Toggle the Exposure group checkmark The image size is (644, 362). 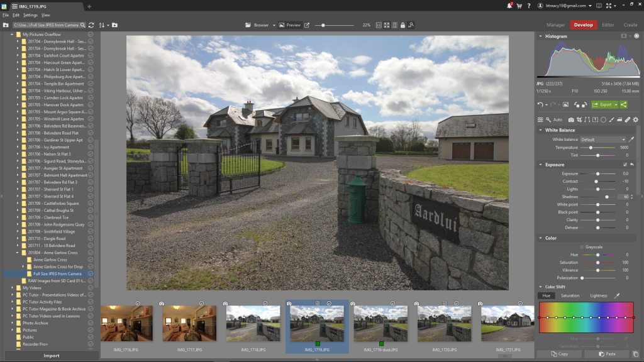point(625,165)
